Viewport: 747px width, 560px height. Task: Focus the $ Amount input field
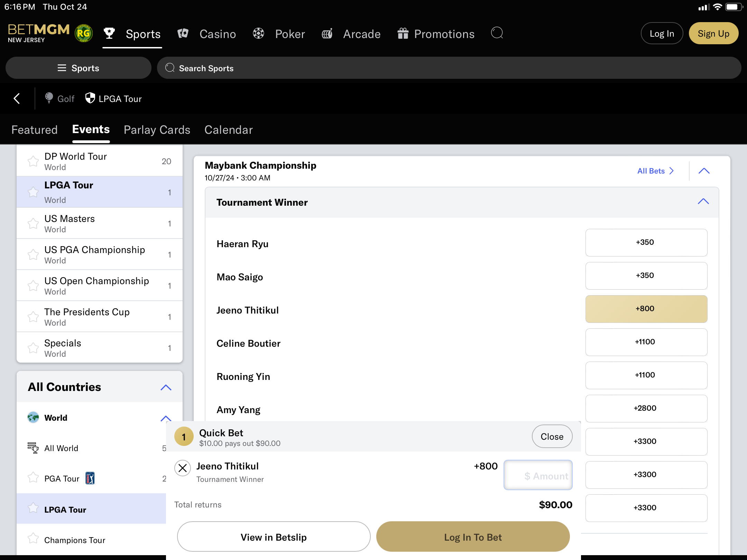(x=538, y=475)
